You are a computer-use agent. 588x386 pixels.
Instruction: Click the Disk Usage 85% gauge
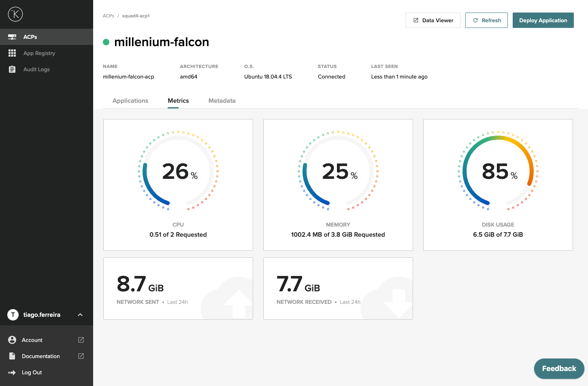click(x=498, y=171)
